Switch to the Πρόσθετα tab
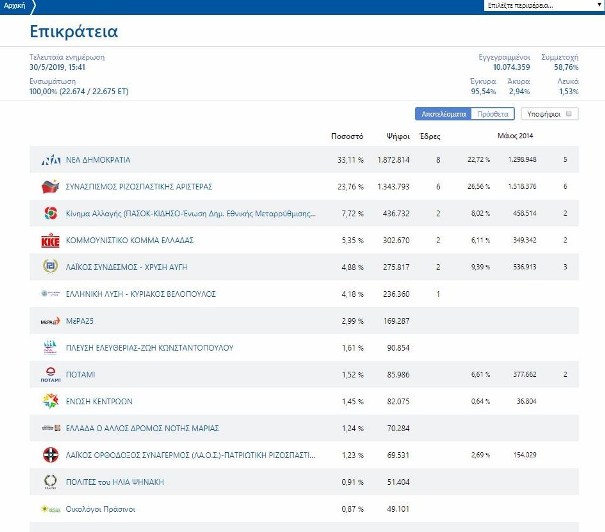605x532 pixels. point(493,114)
